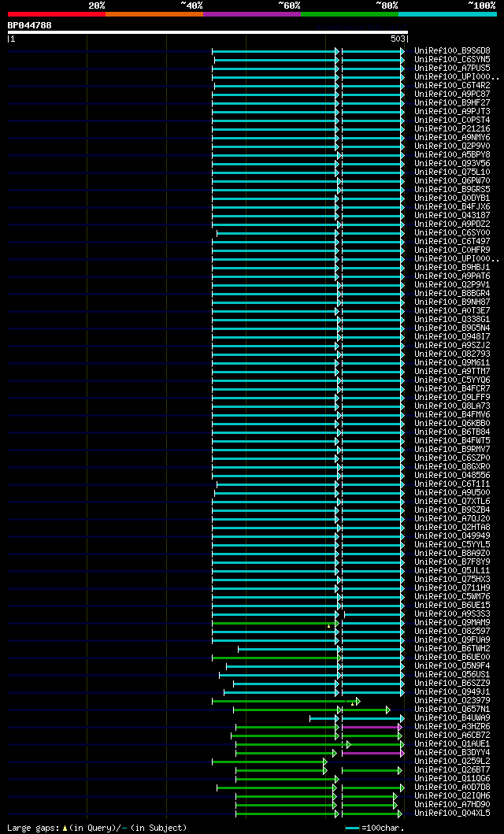
Task: Select hit label UniRef100_Q949J1
Action: point(453,692)
